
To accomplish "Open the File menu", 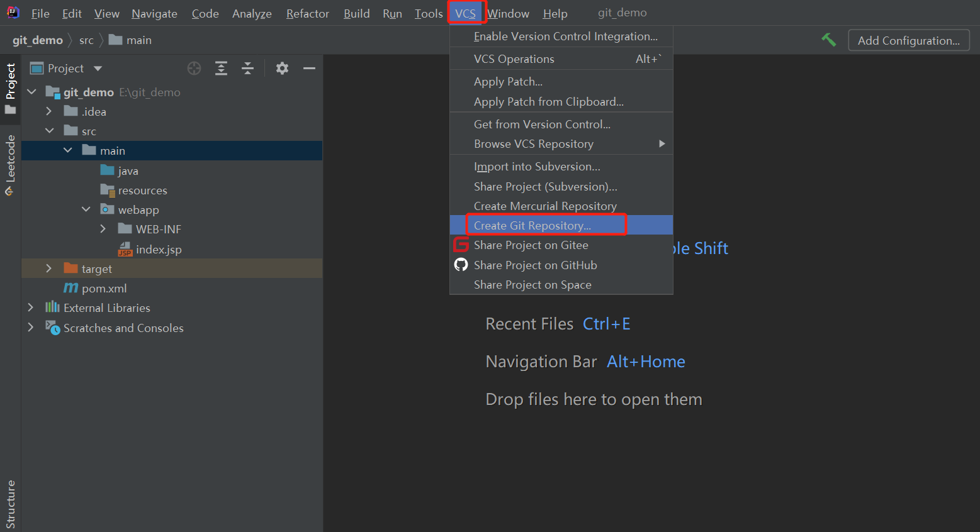I will [x=40, y=13].
